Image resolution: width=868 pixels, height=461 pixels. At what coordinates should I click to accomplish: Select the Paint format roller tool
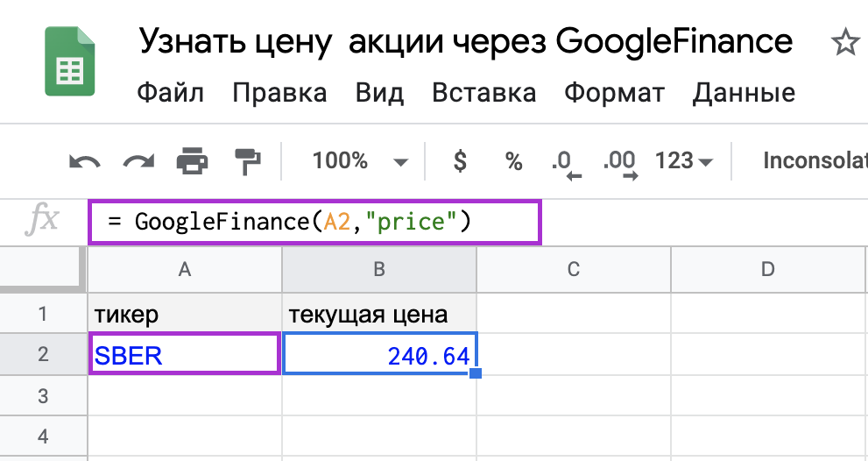pos(248,161)
